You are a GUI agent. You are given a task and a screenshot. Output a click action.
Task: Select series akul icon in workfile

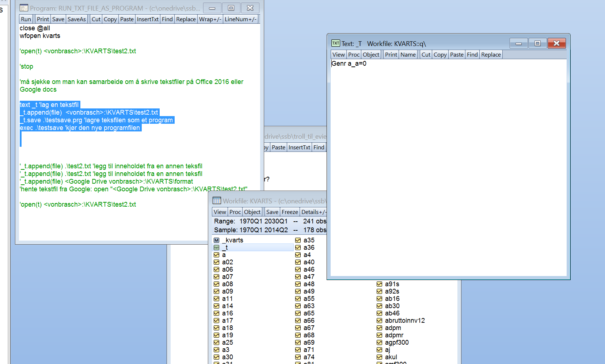(x=380, y=357)
